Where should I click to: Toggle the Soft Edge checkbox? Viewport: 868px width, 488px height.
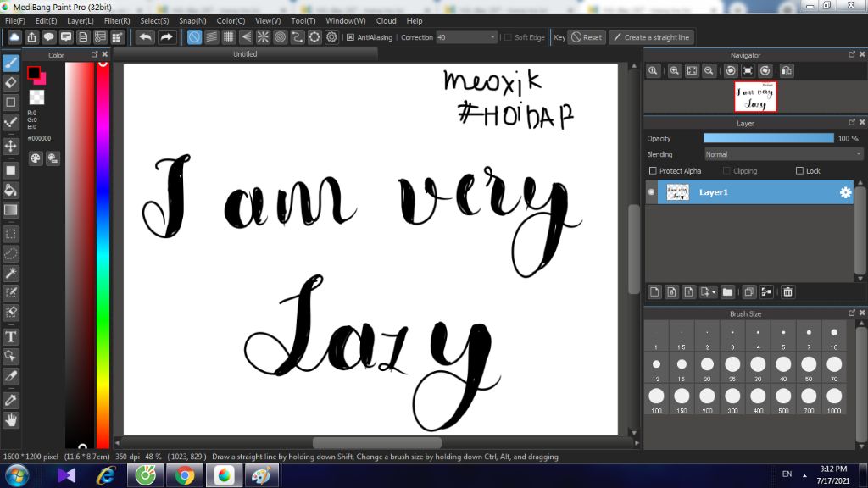(508, 37)
